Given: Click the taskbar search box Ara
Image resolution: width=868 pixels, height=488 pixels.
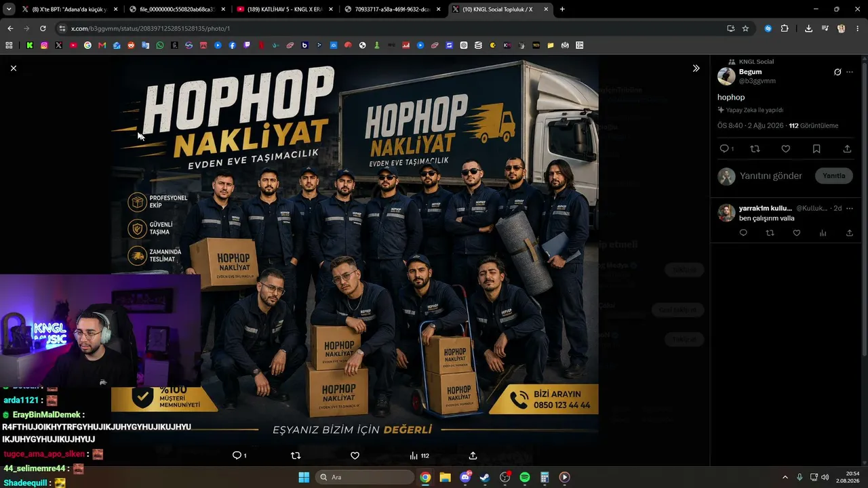Looking at the screenshot, I should click(x=366, y=477).
